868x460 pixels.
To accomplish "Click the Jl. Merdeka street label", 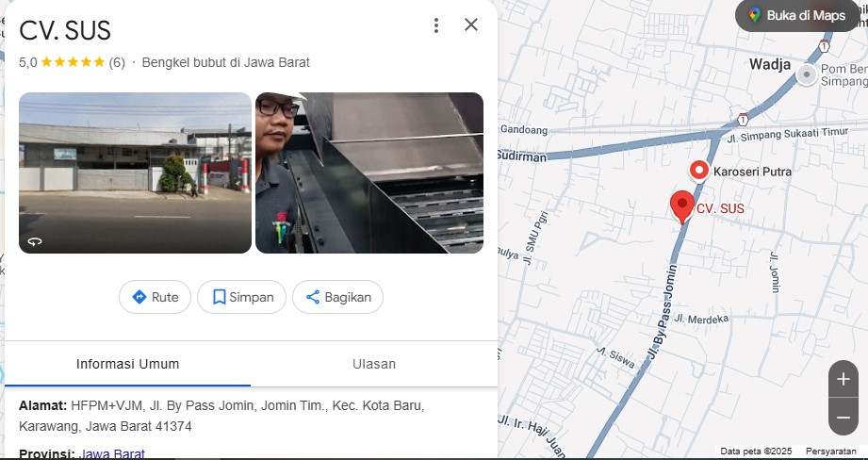I will click(701, 320).
